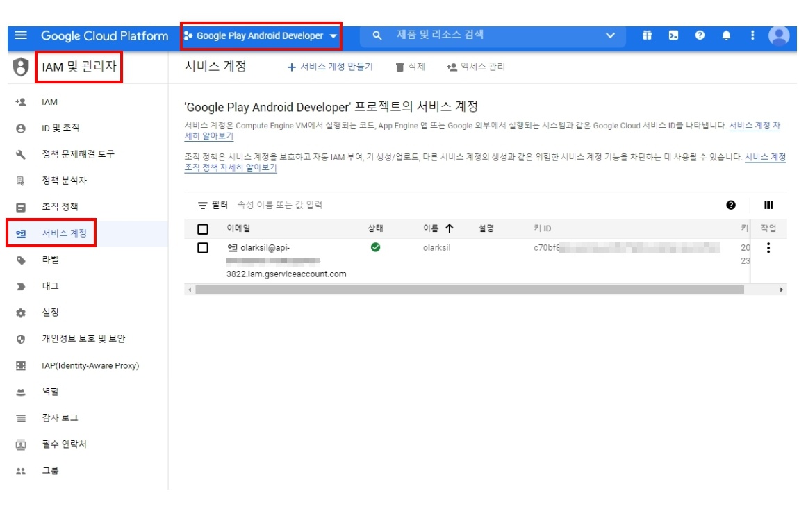
Task: Go to 역할 in the sidebar
Action: click(x=50, y=392)
